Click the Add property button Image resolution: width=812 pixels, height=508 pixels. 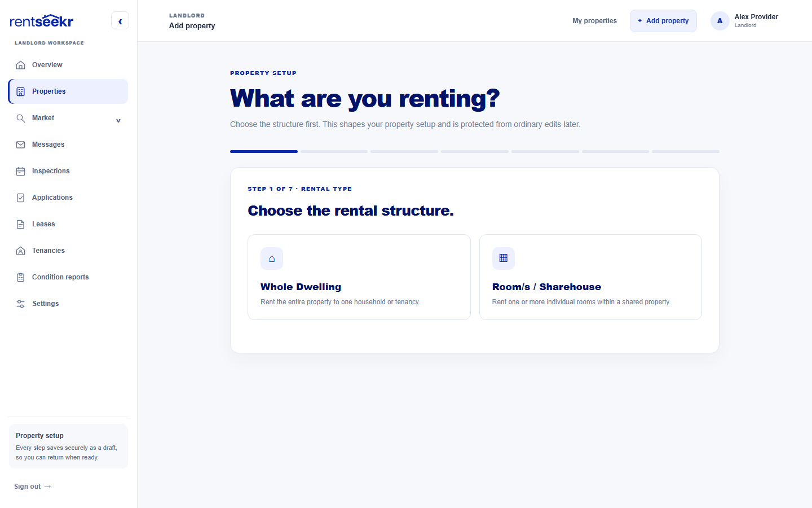point(663,21)
